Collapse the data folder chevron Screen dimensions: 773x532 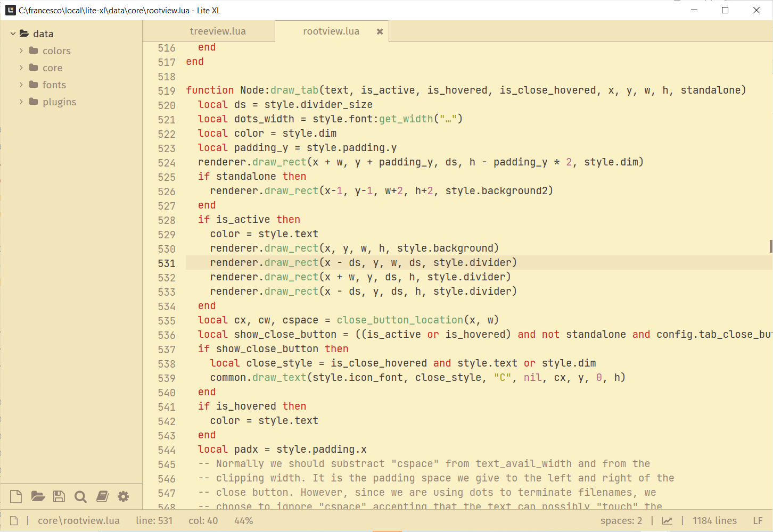(x=13, y=34)
